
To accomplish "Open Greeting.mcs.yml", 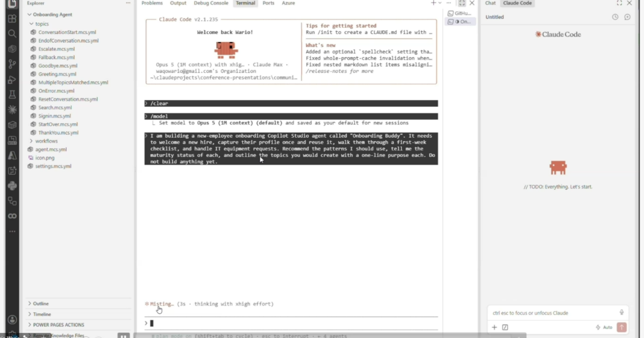I will click(x=57, y=74).
